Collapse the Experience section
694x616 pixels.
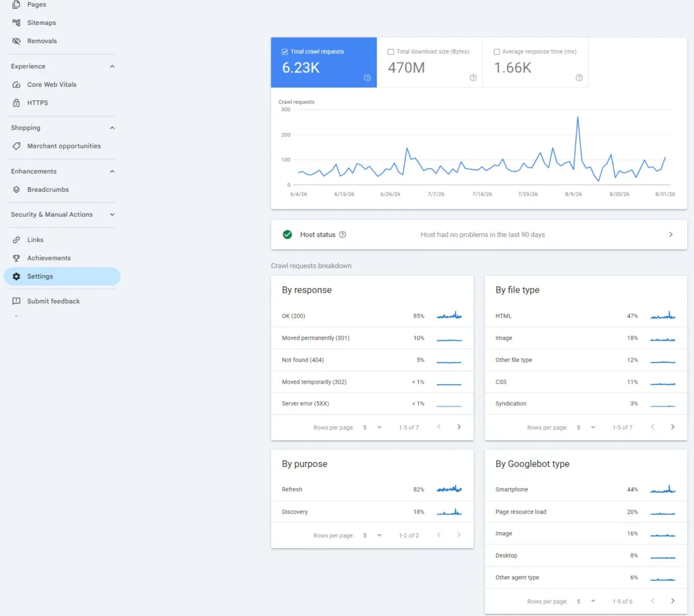coord(112,66)
